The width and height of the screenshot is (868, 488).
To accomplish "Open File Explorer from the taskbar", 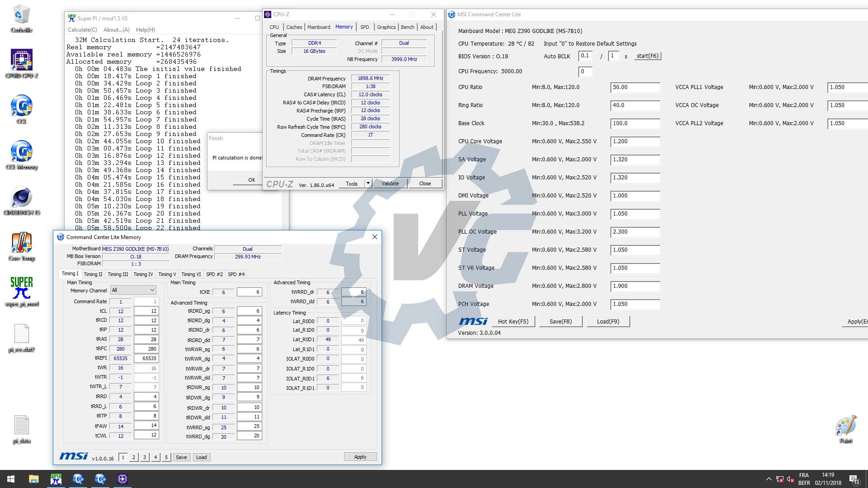I will (x=34, y=479).
